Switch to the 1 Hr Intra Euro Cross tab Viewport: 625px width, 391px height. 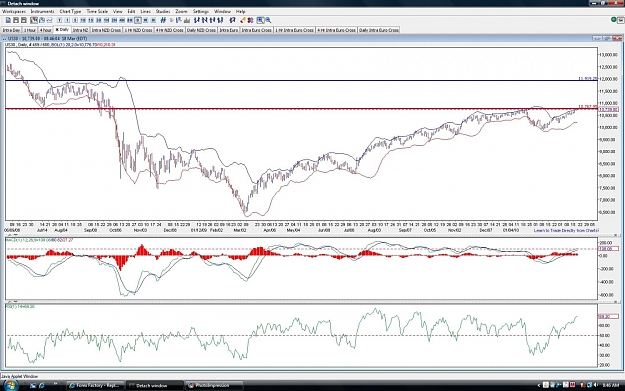pyautogui.click(x=295, y=30)
